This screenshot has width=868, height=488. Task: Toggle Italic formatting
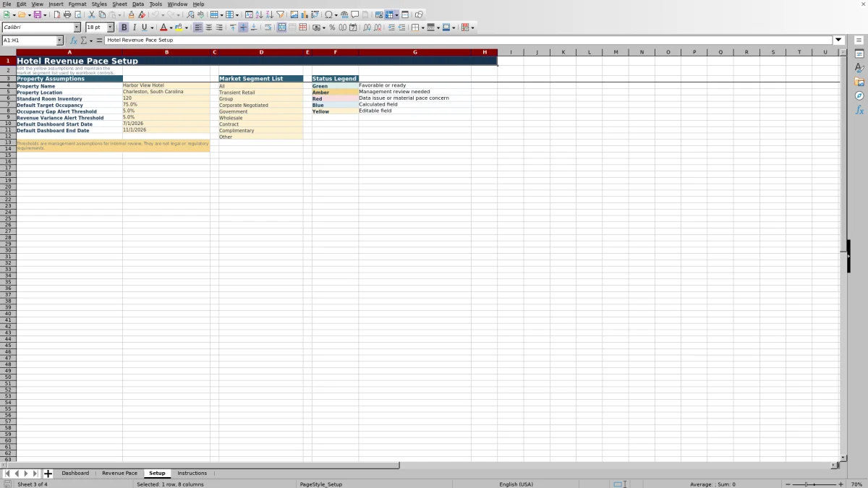pos(134,27)
